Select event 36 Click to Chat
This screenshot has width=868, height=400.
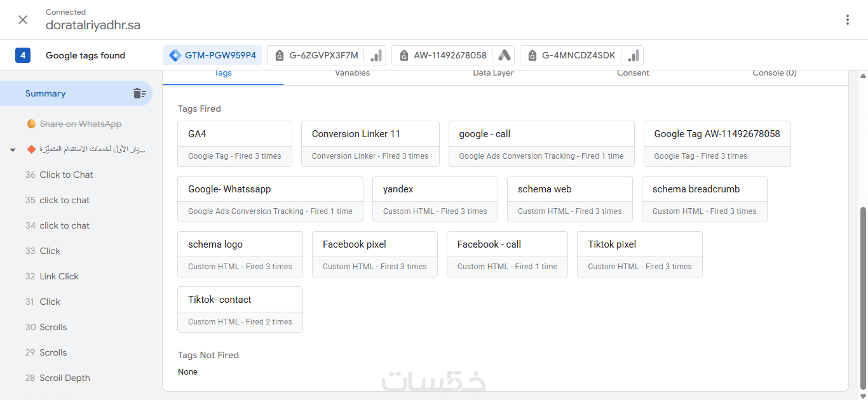click(66, 175)
